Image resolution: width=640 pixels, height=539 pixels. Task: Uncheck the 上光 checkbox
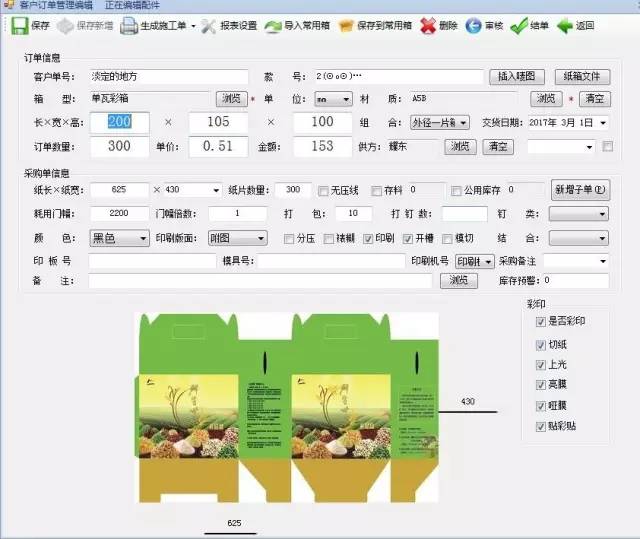pyautogui.click(x=541, y=364)
